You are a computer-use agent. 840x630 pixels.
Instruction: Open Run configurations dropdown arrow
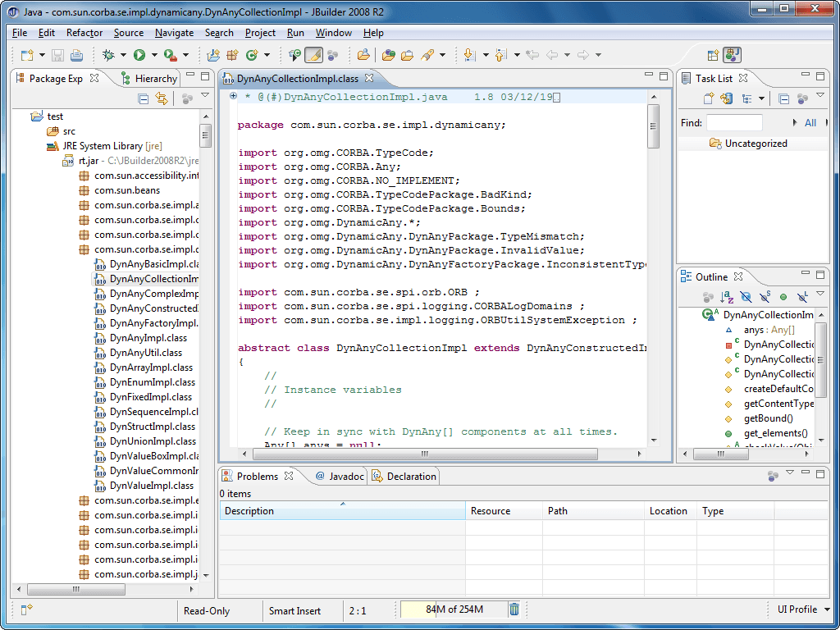(x=154, y=55)
